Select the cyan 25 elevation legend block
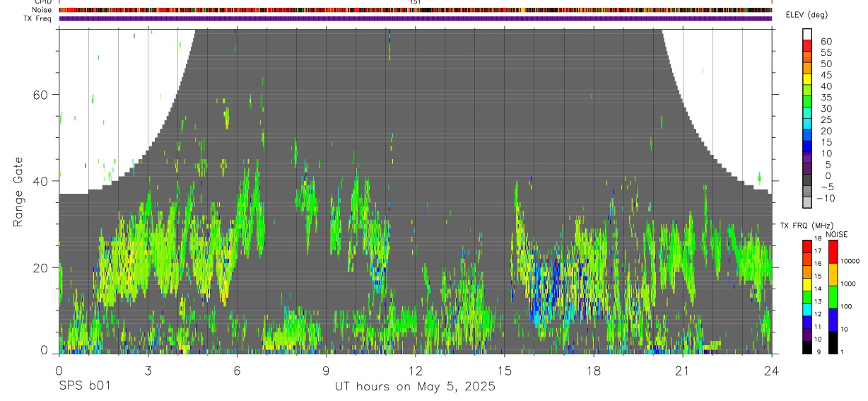868x401 pixels. pyautogui.click(x=807, y=124)
